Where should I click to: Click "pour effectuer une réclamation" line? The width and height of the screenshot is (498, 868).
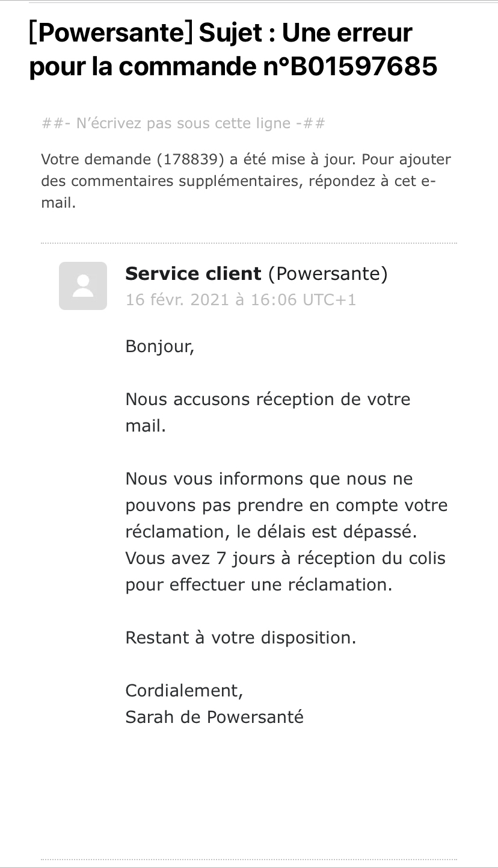point(259,585)
